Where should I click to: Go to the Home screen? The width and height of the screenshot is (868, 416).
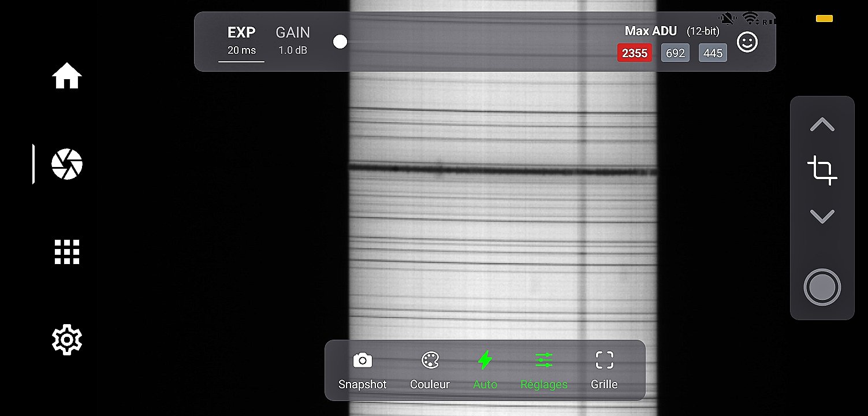click(x=67, y=76)
